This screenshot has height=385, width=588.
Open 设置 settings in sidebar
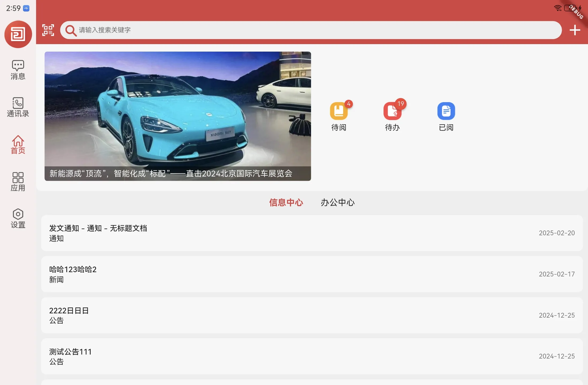(18, 218)
